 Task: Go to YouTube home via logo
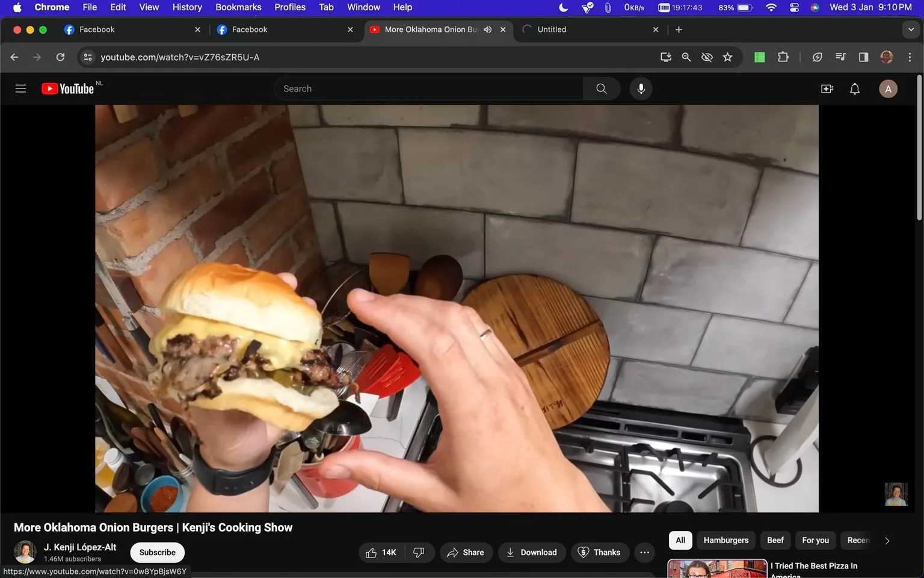pos(67,89)
